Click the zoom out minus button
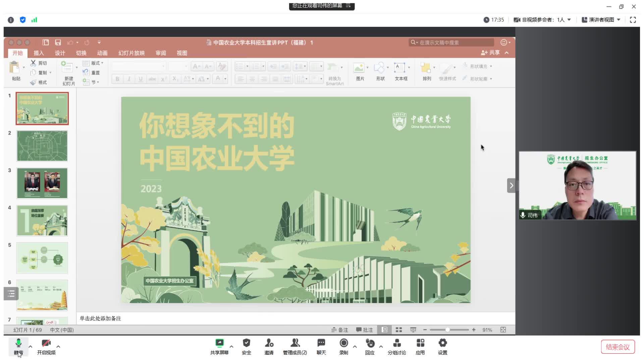 point(425,330)
